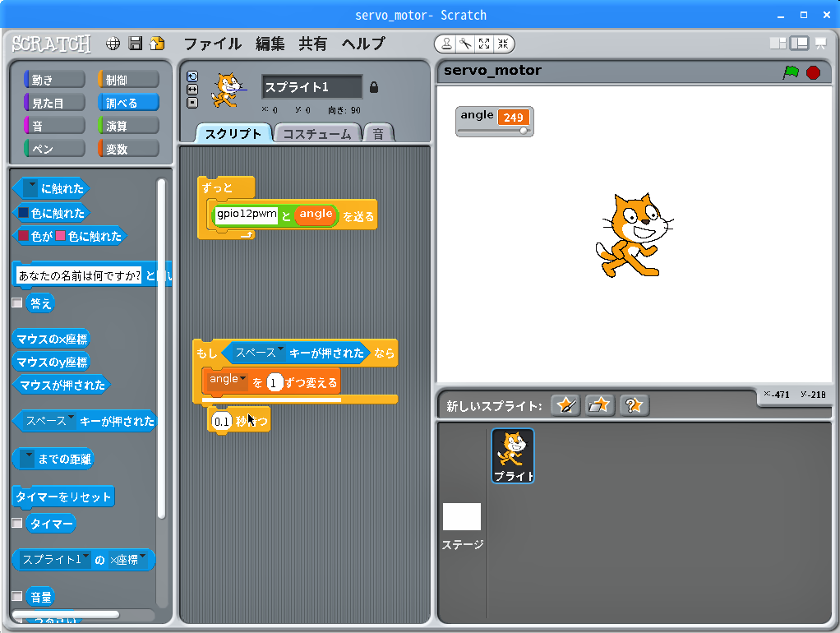
Task: Select the ペン block category
Action: pyautogui.click(x=54, y=149)
